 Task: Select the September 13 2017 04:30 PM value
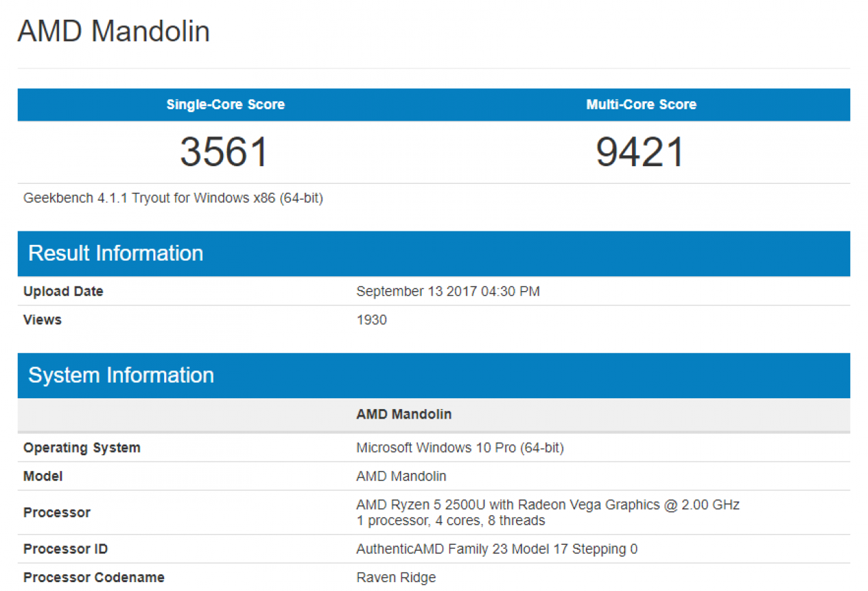tap(448, 291)
